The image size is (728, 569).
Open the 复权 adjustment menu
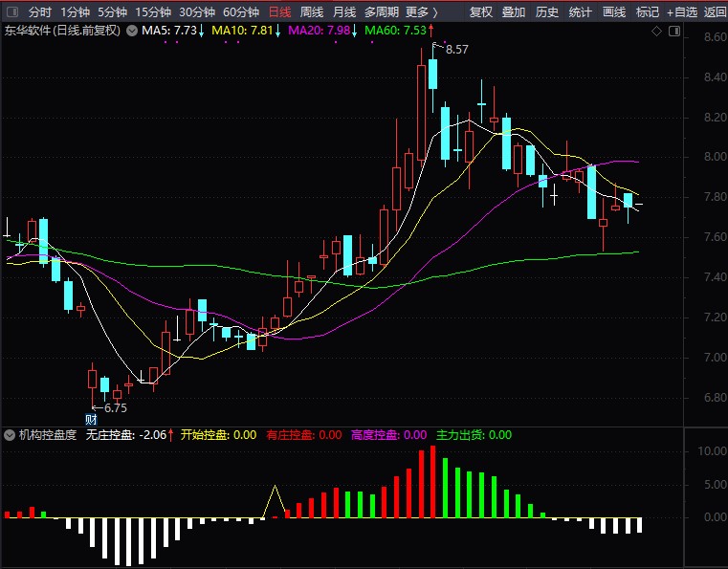pyautogui.click(x=480, y=12)
